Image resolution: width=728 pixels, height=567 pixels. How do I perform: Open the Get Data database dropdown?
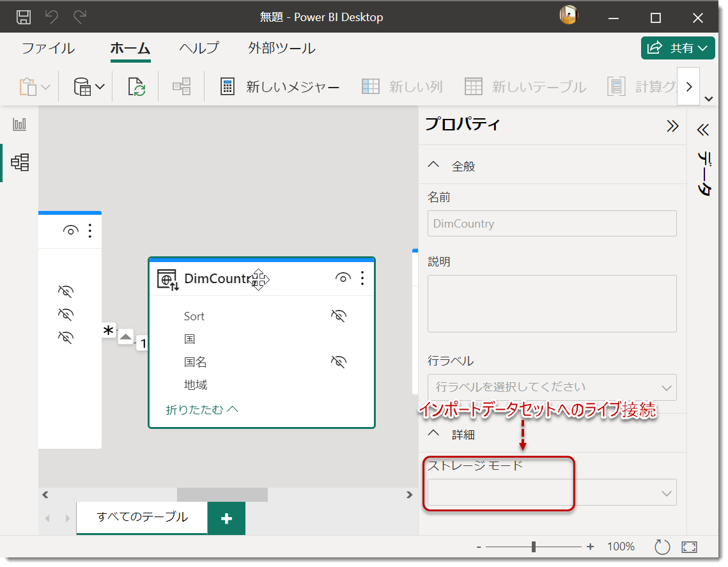point(89,87)
